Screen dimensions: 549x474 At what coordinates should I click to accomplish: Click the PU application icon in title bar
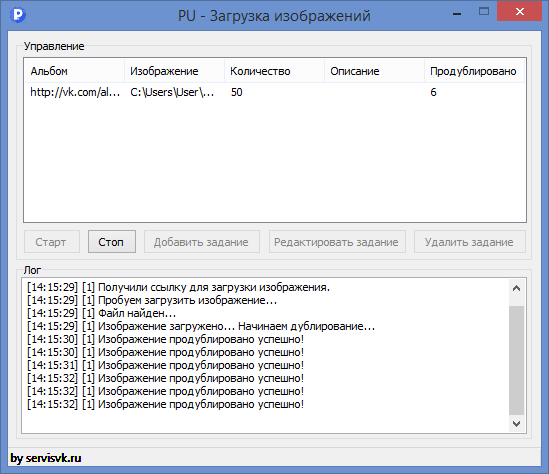[x=18, y=15]
